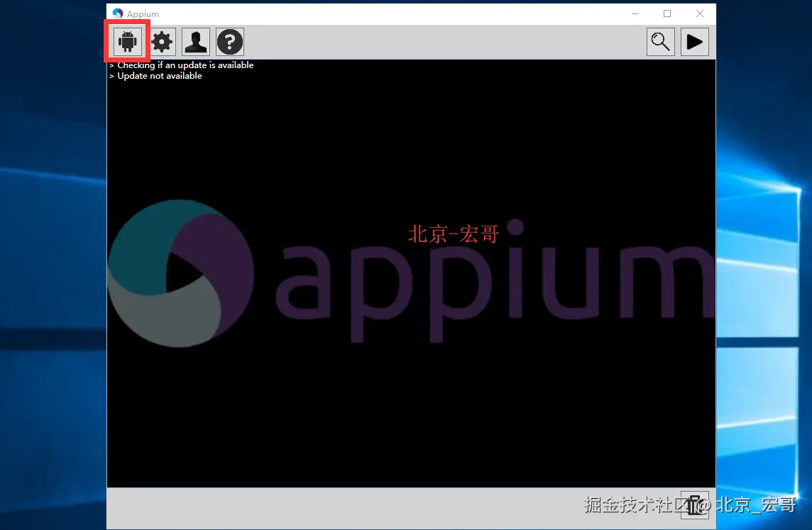The height and width of the screenshot is (530, 812).
Task: Maximize the Appium window
Action: (667, 13)
